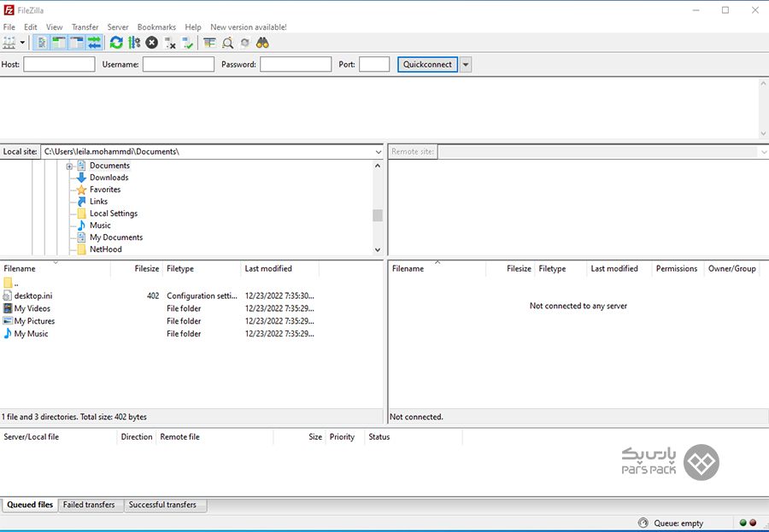Reconnect to last server icon
The height and width of the screenshot is (532, 769).
pyautogui.click(x=187, y=44)
